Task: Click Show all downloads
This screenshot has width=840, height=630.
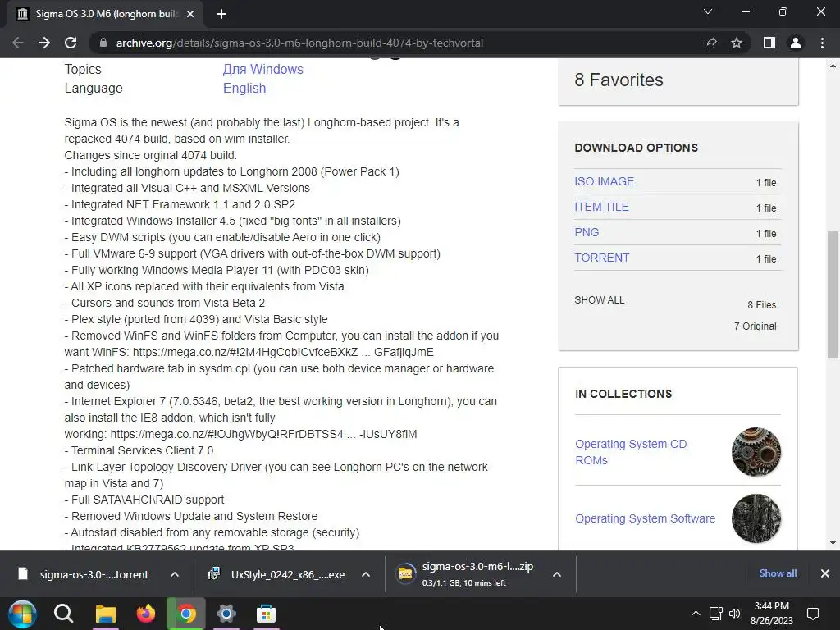Action: click(x=778, y=573)
